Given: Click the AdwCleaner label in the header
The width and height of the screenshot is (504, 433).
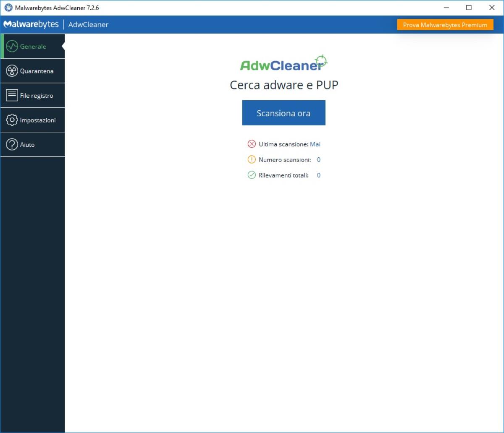Looking at the screenshot, I should coord(89,24).
